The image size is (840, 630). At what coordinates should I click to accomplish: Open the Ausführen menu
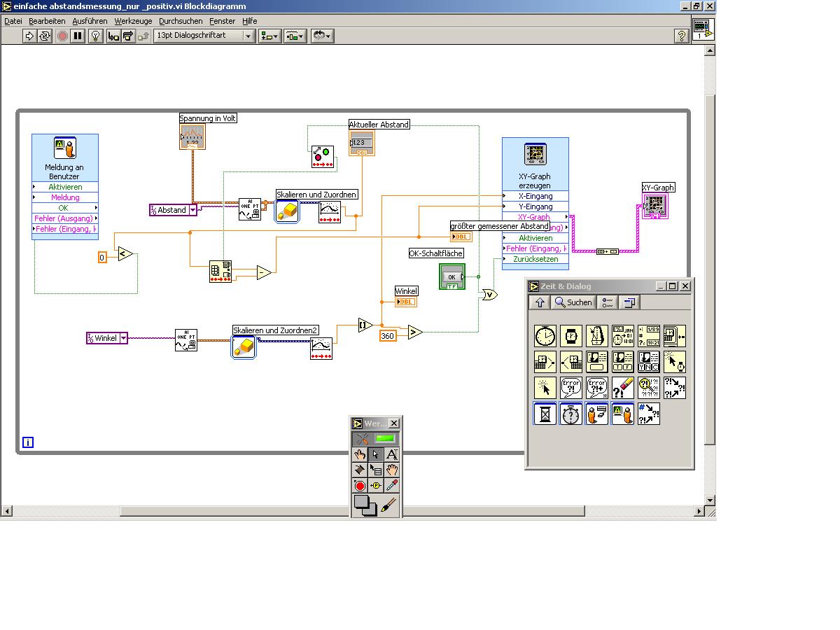90,21
